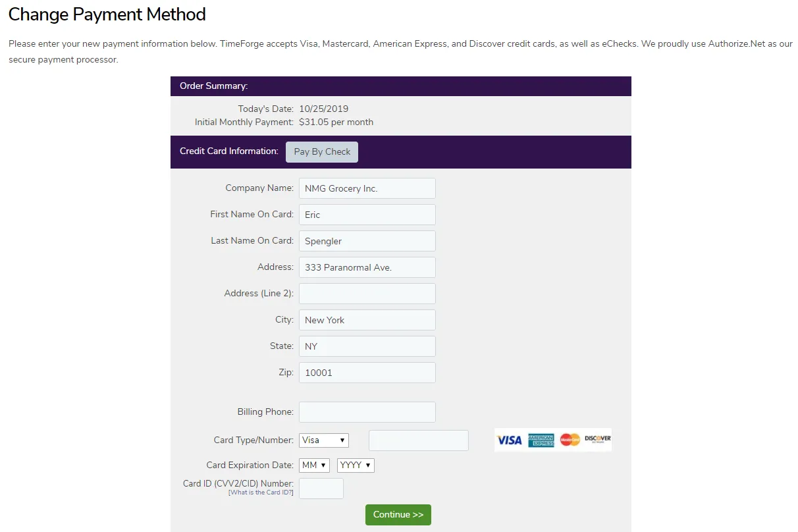This screenshot has height=532, width=798.
Task: Switch to Pay By Check
Action: pos(322,151)
